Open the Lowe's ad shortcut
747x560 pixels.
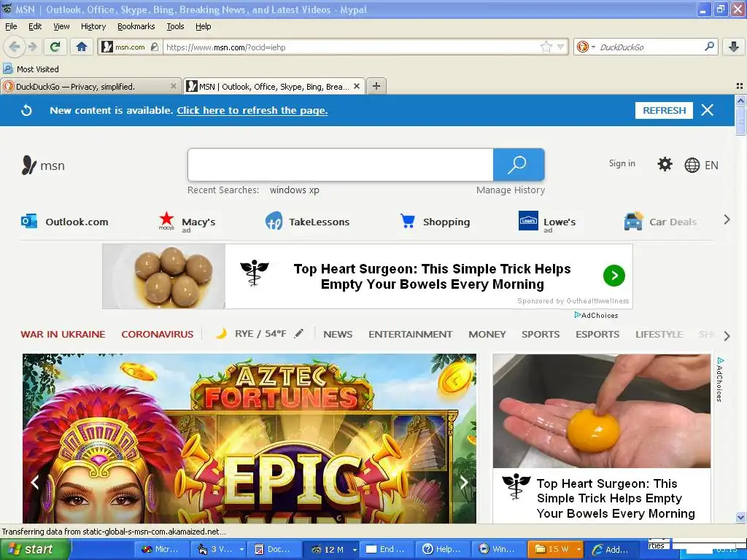point(547,222)
